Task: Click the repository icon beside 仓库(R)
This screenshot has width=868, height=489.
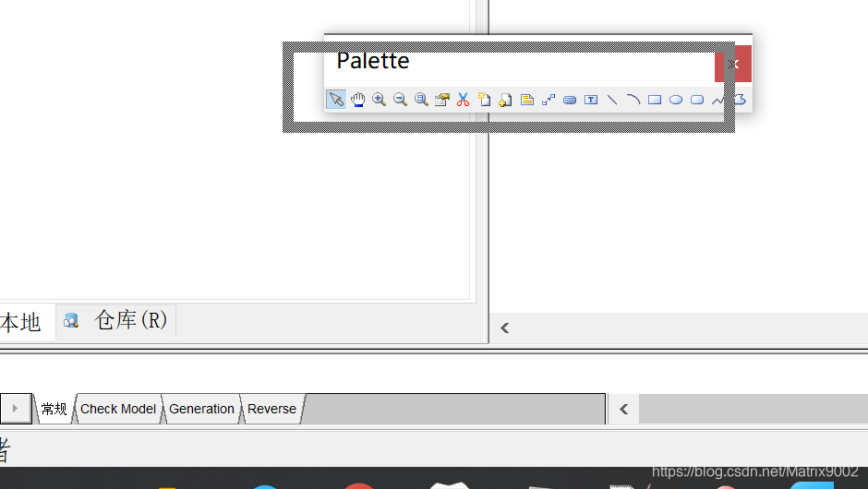Action: 71,320
